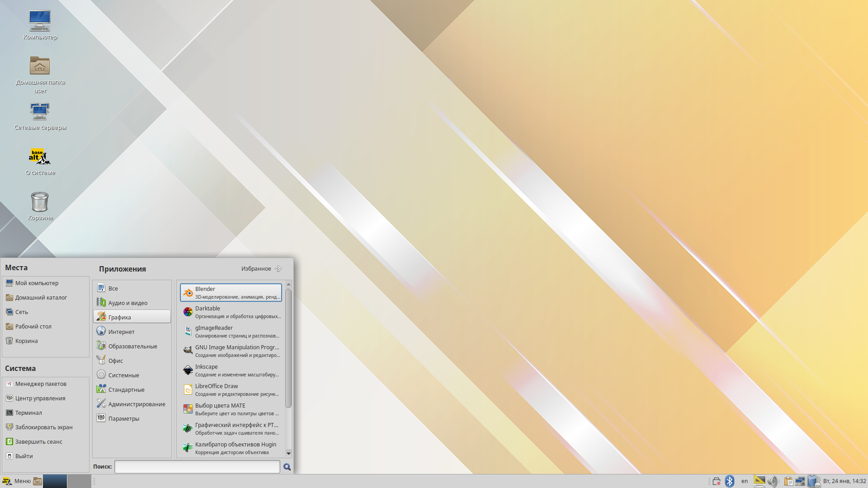Toggle the Меню button on the panel
The image size is (868, 488).
pyautogui.click(x=17, y=481)
